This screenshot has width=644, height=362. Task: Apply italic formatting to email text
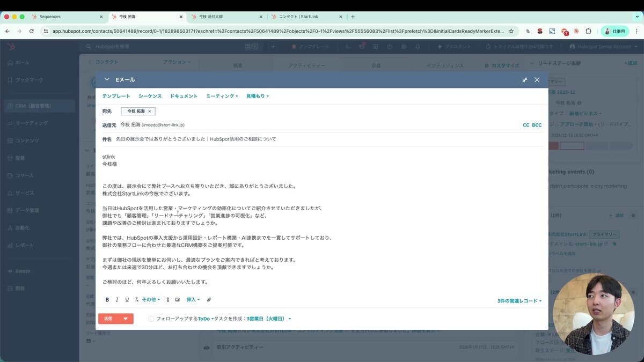(116, 300)
